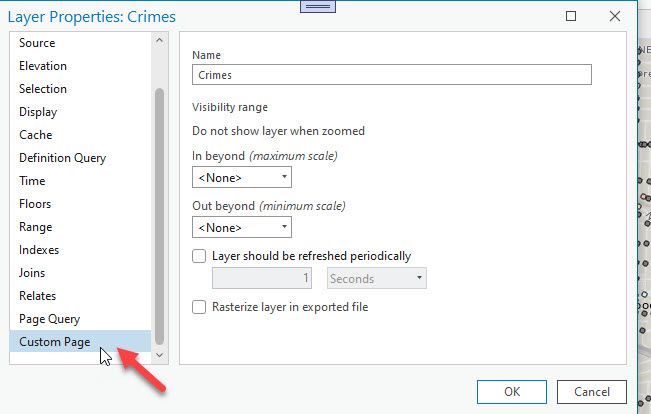This screenshot has height=414, width=651.
Task: Open the Display settings page
Action: [x=38, y=112]
